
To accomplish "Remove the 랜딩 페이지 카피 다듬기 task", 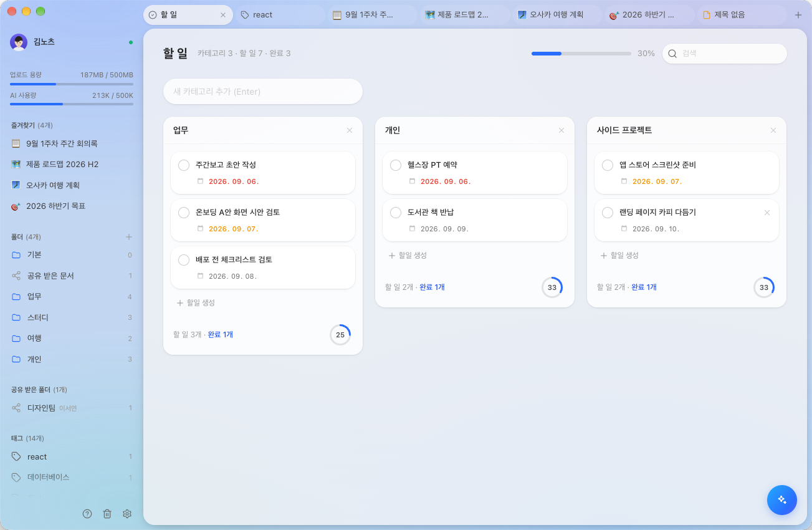I will click(x=767, y=213).
